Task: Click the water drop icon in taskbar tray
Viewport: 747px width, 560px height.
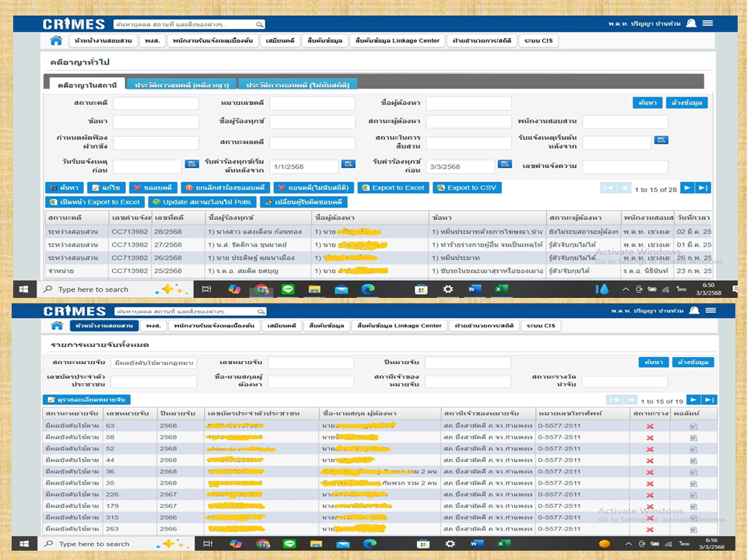Action: [x=603, y=289]
